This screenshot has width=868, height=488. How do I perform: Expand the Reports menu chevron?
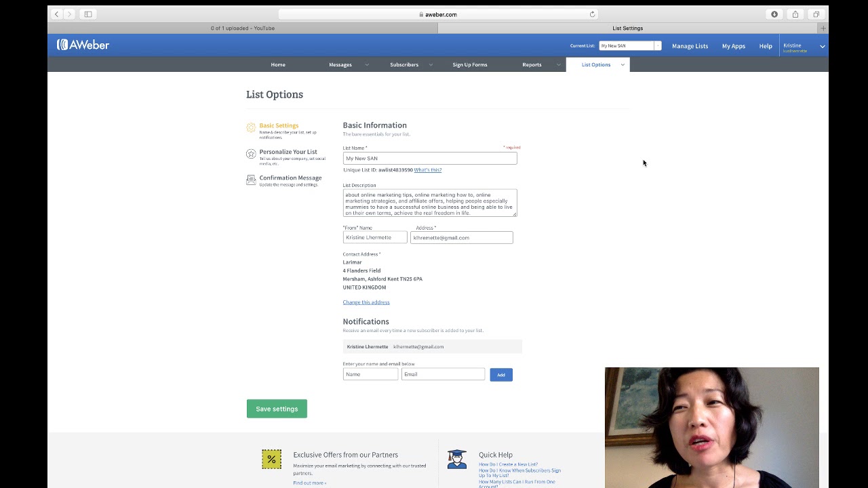pos(559,65)
